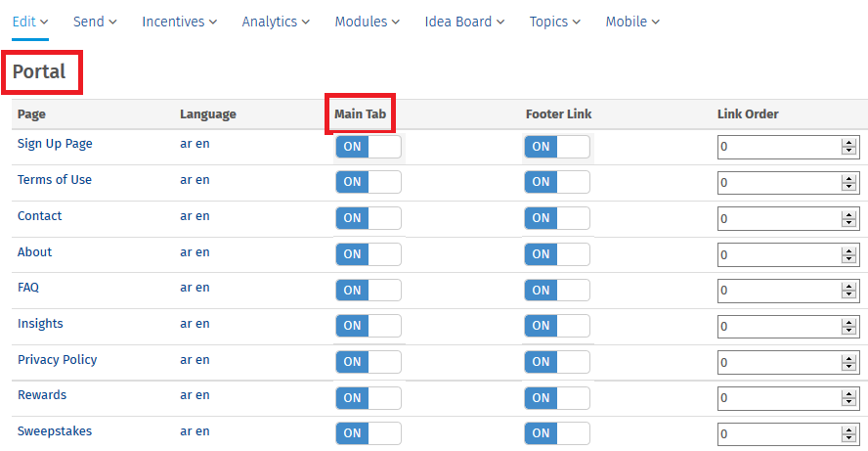Open the Sign Up Page link
This screenshot has width=868, height=451.
click(x=55, y=144)
